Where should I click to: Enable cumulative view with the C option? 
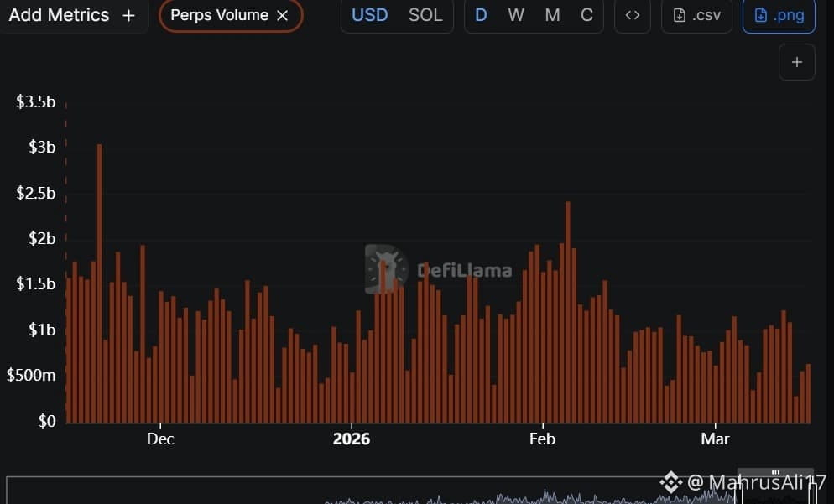point(586,14)
